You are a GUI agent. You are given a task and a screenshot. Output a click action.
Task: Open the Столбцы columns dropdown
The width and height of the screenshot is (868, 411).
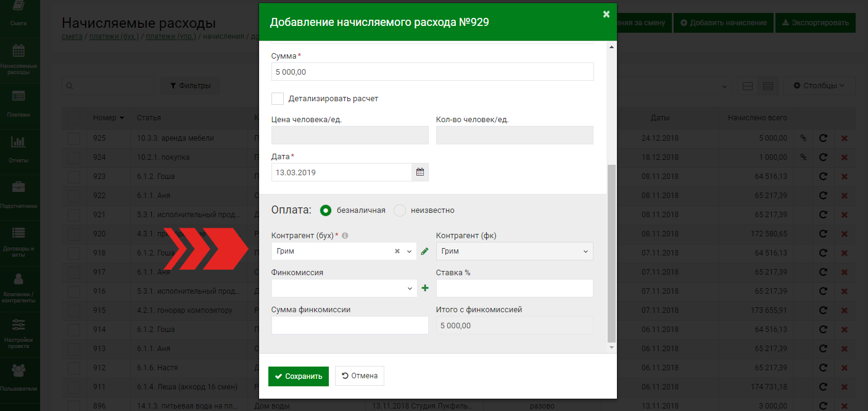point(819,86)
